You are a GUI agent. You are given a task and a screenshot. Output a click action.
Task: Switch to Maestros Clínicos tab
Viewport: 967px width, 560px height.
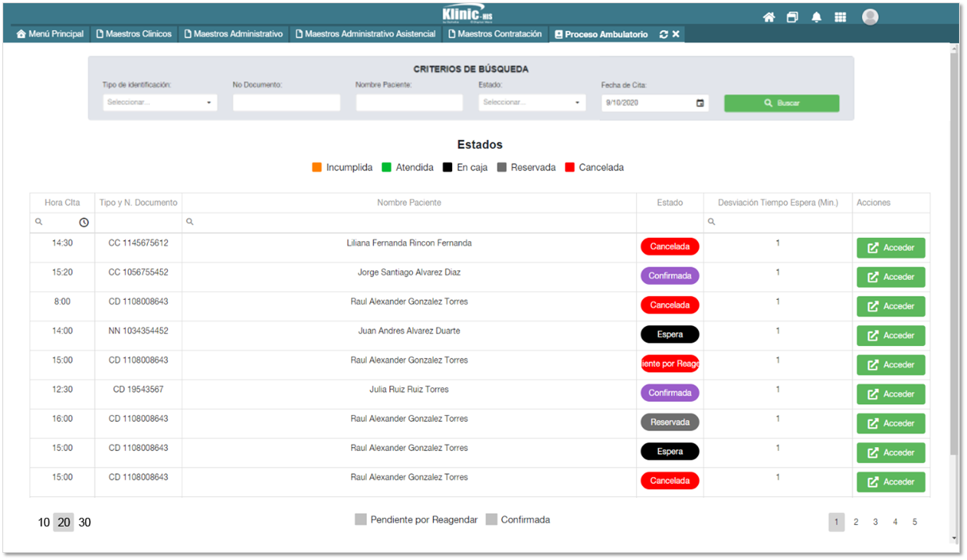[134, 34]
